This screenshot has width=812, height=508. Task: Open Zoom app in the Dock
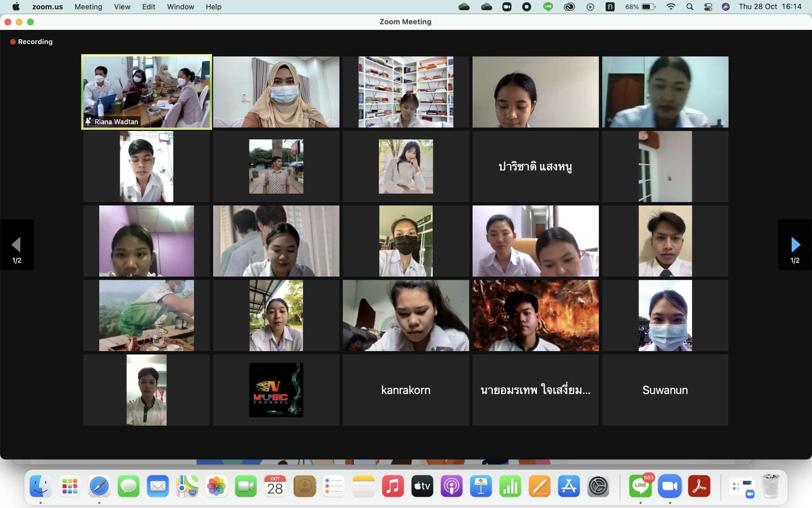point(670,486)
